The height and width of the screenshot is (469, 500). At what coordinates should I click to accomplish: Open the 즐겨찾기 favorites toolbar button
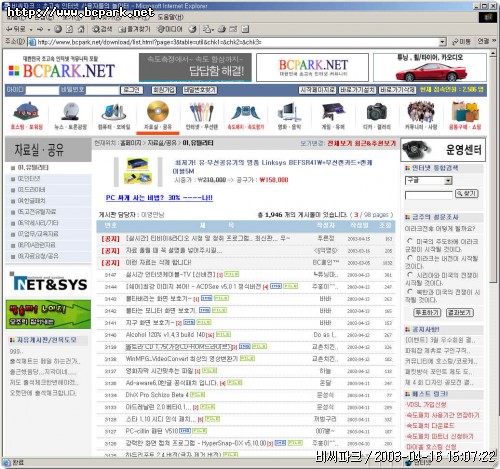point(135,29)
